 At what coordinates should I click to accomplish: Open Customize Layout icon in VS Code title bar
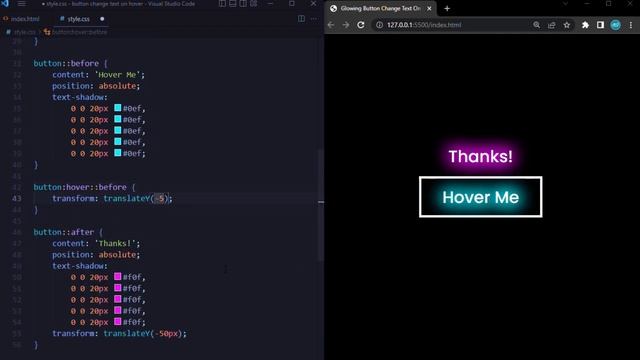click(253, 4)
